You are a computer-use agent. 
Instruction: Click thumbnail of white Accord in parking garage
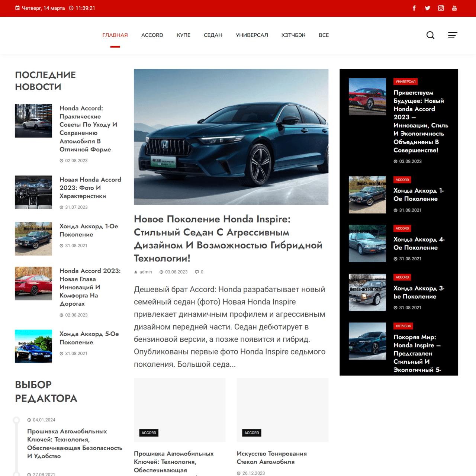coord(33,121)
